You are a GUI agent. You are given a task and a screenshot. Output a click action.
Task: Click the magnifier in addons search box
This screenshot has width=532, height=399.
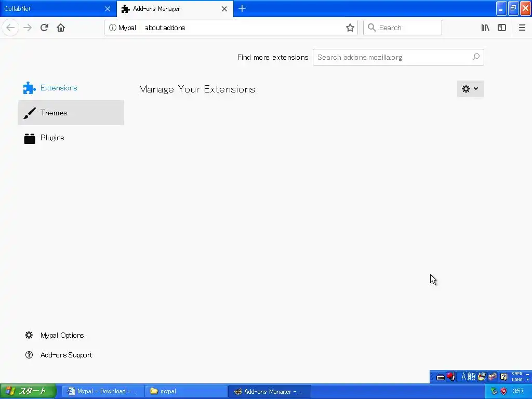pos(476,57)
